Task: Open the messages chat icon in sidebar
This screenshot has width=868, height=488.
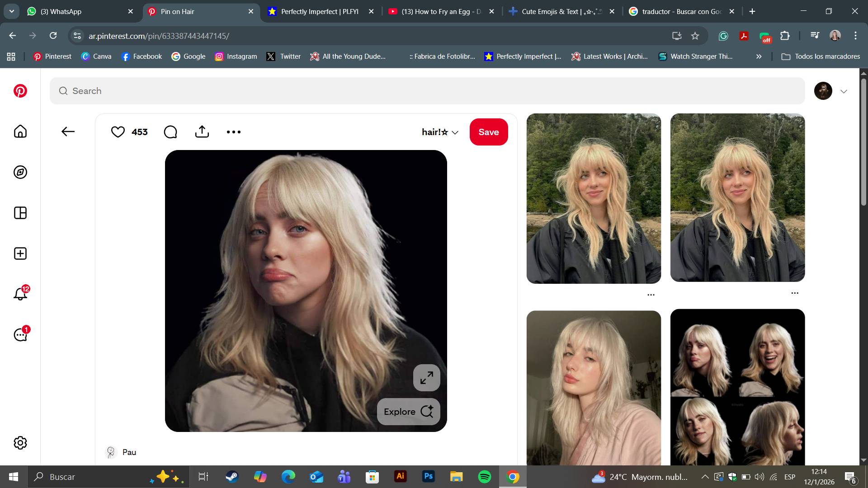Action: click(20, 335)
